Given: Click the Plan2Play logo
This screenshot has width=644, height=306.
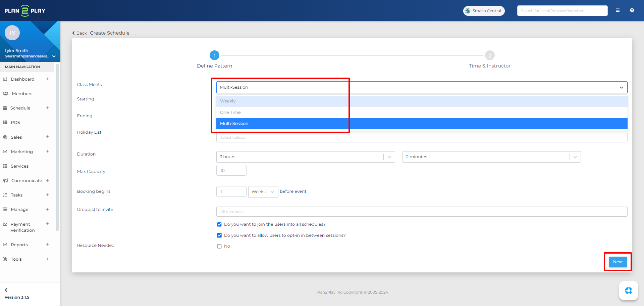Looking at the screenshot, I should 25,11.
